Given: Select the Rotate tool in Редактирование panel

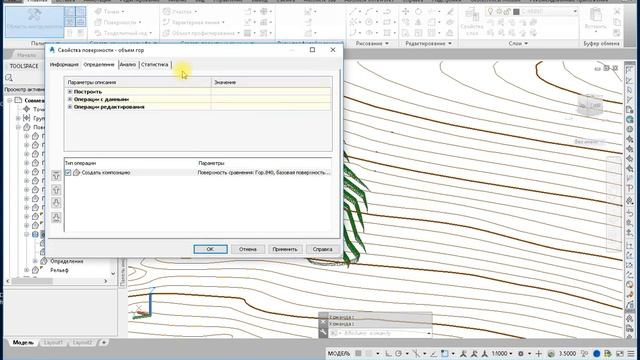Looking at the screenshot, I should pyautogui.click(x=418, y=11).
